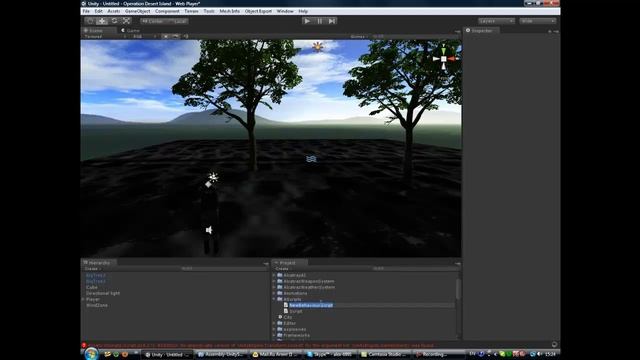Image resolution: width=640 pixels, height=360 pixels.
Task: Select second BigTree object in Hierarchy
Action: pos(96,281)
